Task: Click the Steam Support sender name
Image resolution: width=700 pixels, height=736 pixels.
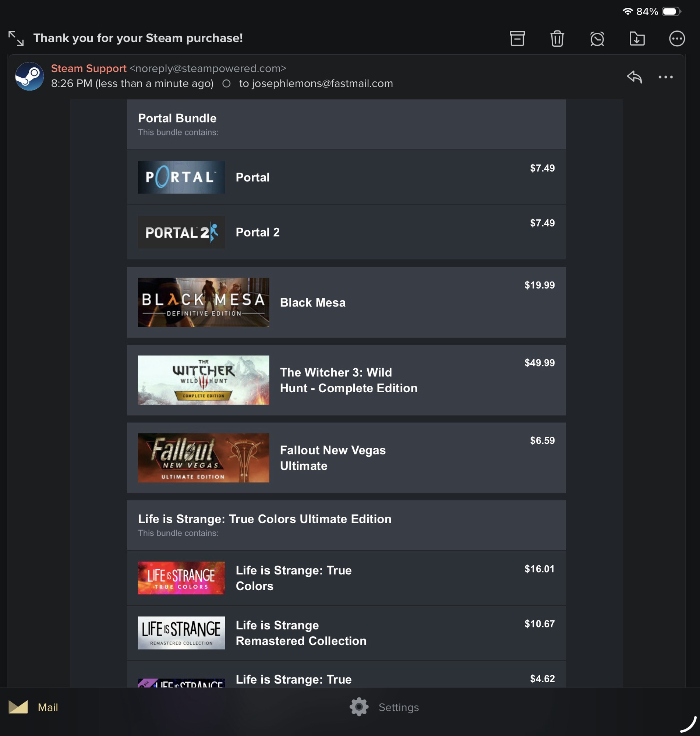Action: pos(89,68)
